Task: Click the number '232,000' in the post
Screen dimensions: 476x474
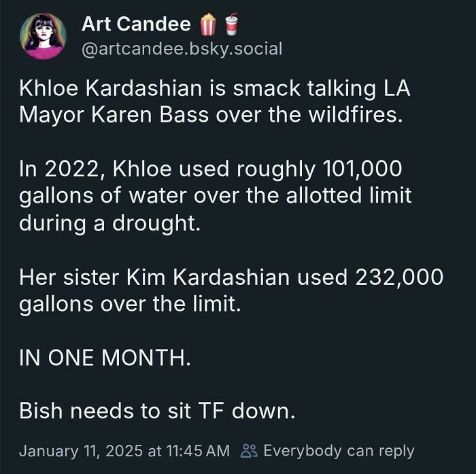Action: point(404,277)
